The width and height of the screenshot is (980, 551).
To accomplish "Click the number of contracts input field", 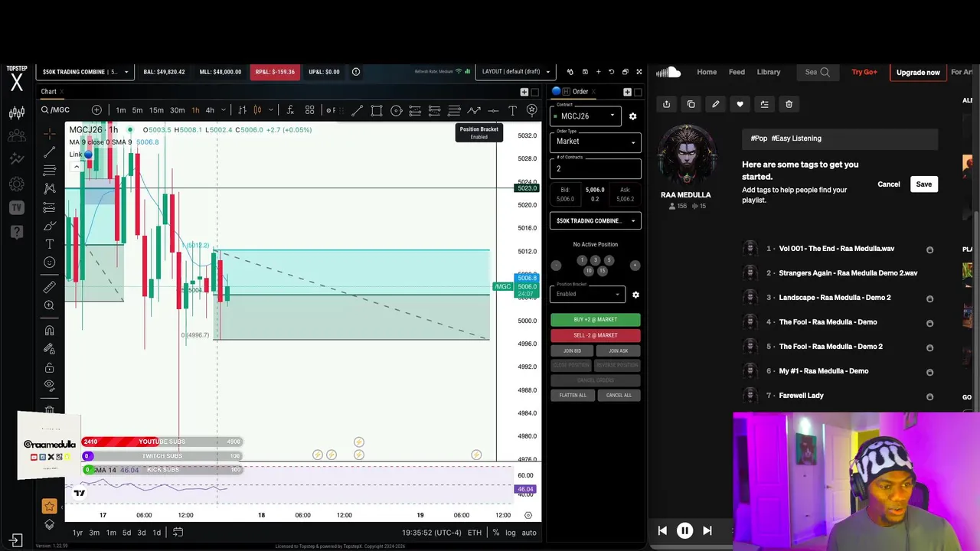I will [x=596, y=168].
